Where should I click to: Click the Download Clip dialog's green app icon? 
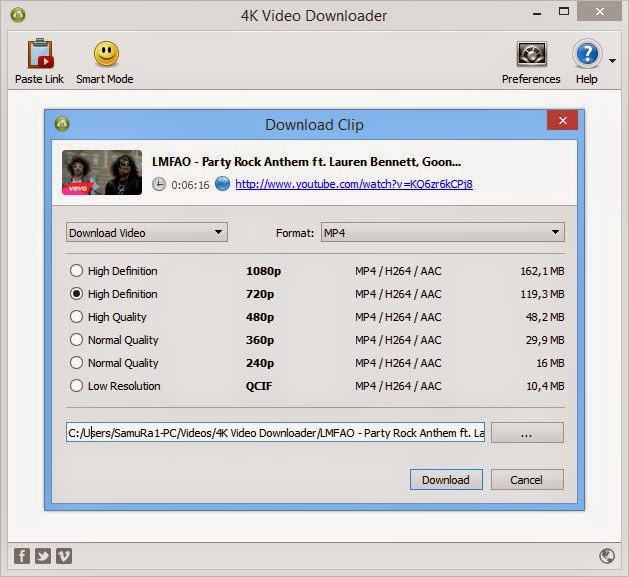tap(62, 124)
